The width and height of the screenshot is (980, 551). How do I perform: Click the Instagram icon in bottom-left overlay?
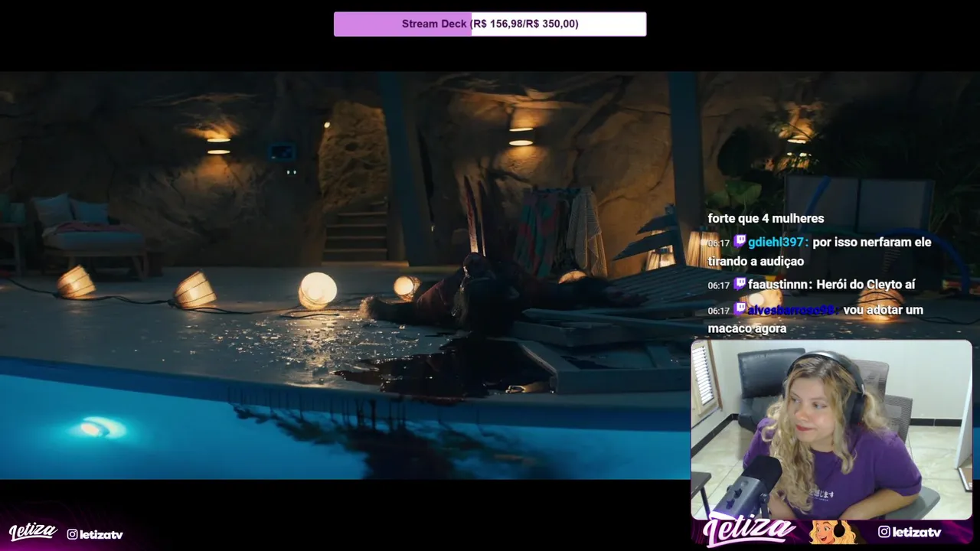pyautogui.click(x=73, y=534)
